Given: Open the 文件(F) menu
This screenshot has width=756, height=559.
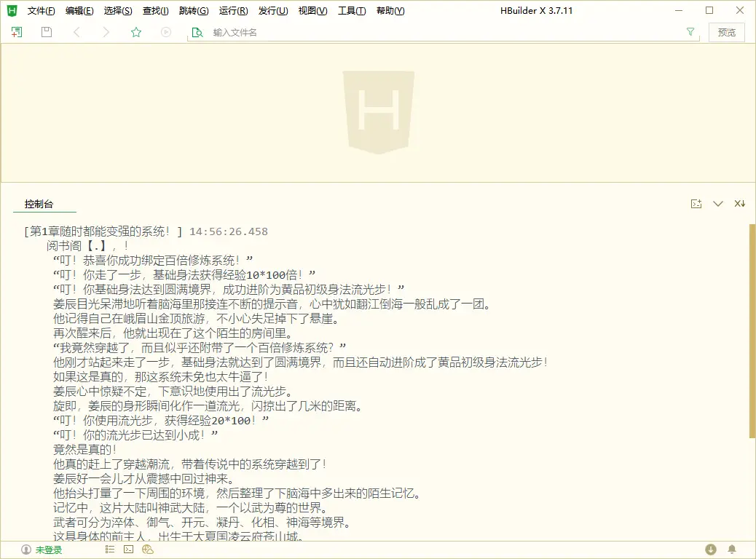Looking at the screenshot, I should coord(41,11).
